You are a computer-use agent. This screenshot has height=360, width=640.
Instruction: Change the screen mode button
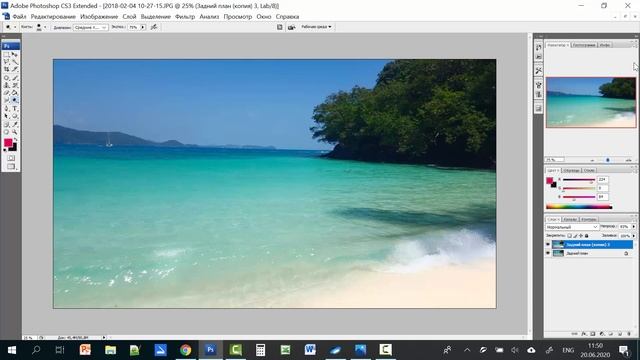click(x=11, y=167)
